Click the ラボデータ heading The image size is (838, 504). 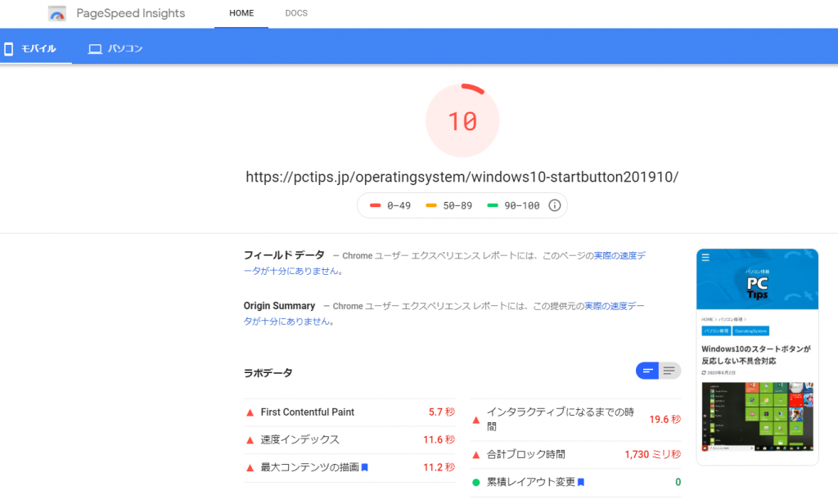pyautogui.click(x=268, y=373)
